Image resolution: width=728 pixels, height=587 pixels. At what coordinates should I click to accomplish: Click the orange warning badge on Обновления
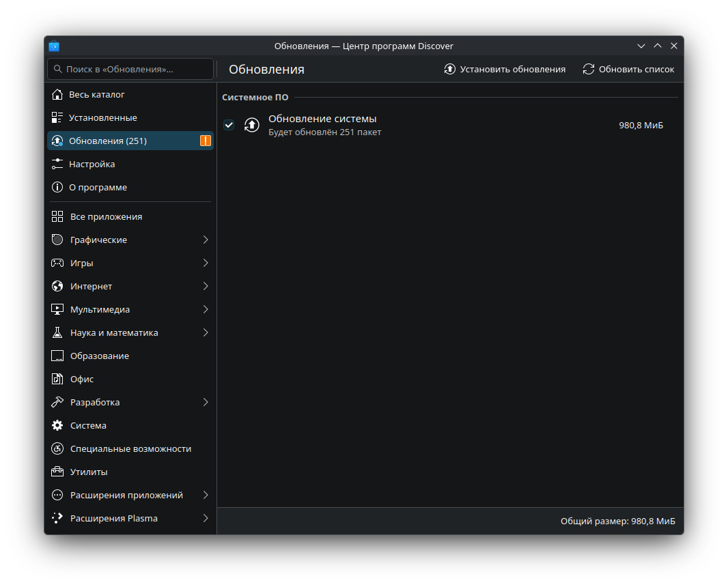pyautogui.click(x=206, y=141)
